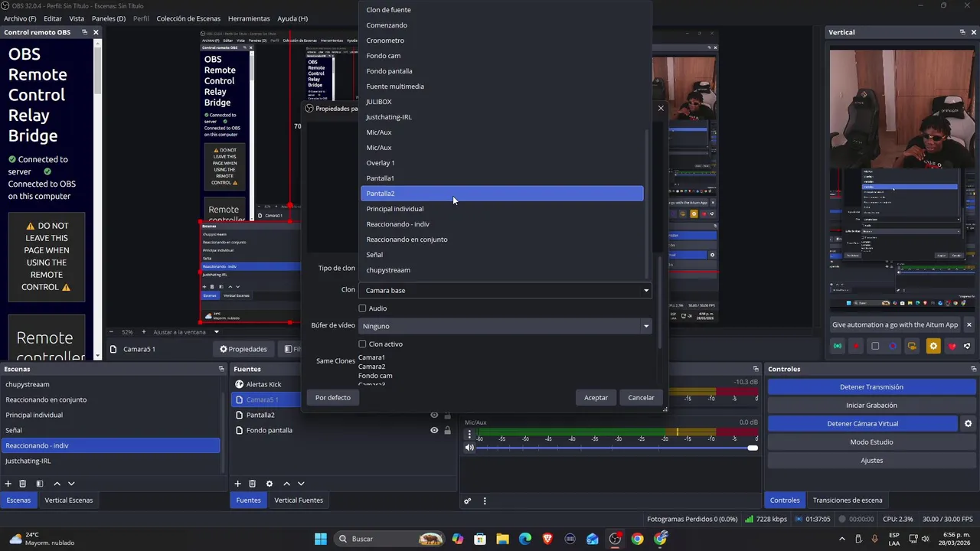Open source properties gear in Fuentes toolbar
Viewport: 980px width, 551px height.
click(269, 484)
